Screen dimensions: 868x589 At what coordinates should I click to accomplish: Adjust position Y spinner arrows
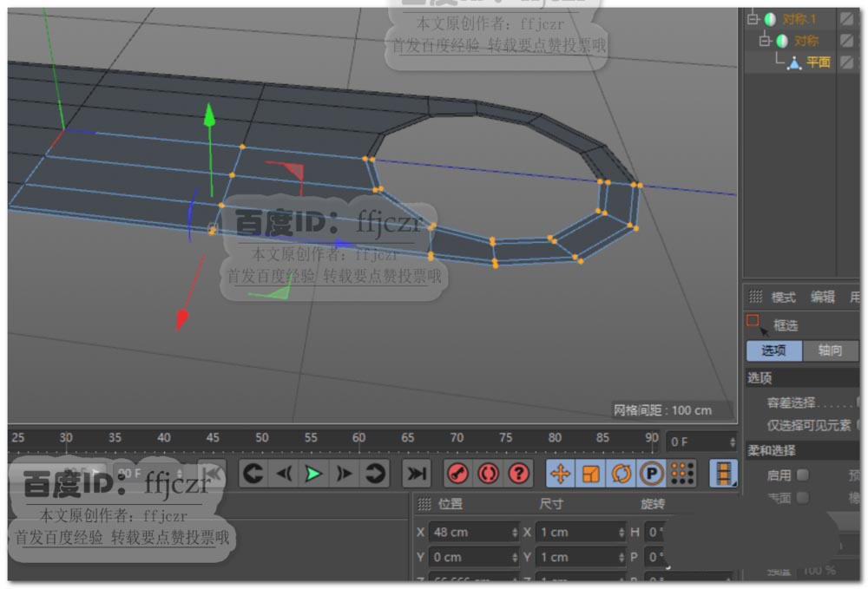pyautogui.click(x=515, y=557)
